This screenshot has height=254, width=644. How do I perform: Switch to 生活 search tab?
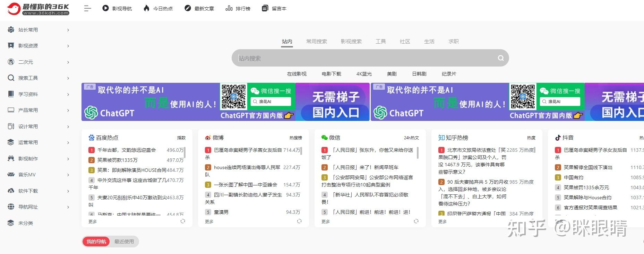[429, 42]
